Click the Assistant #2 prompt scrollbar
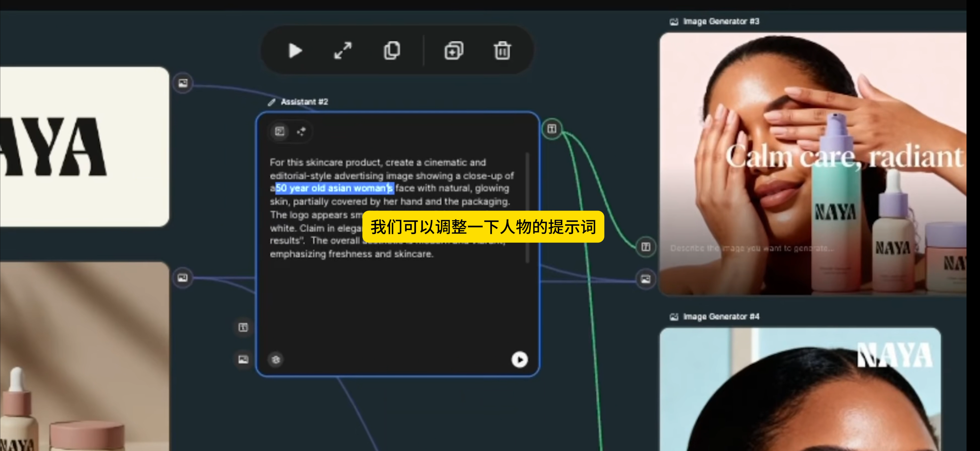The image size is (980, 451). tap(527, 208)
